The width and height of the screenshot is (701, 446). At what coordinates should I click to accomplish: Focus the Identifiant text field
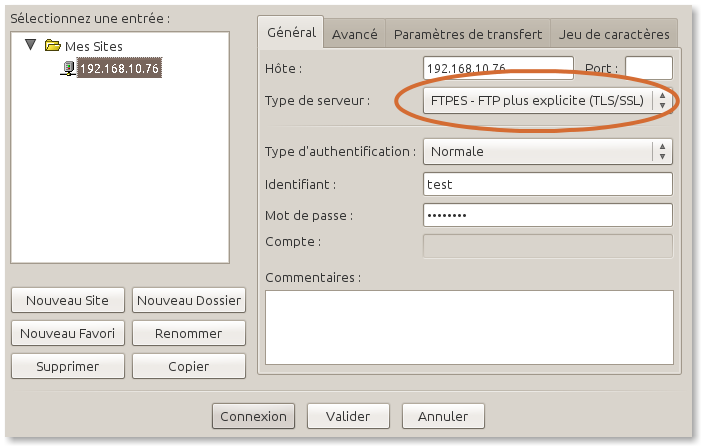pos(547,184)
